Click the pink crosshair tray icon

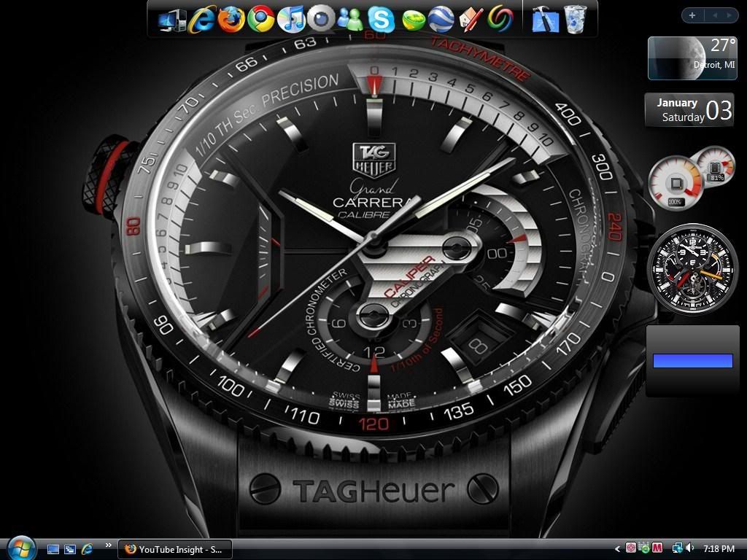pos(631,548)
